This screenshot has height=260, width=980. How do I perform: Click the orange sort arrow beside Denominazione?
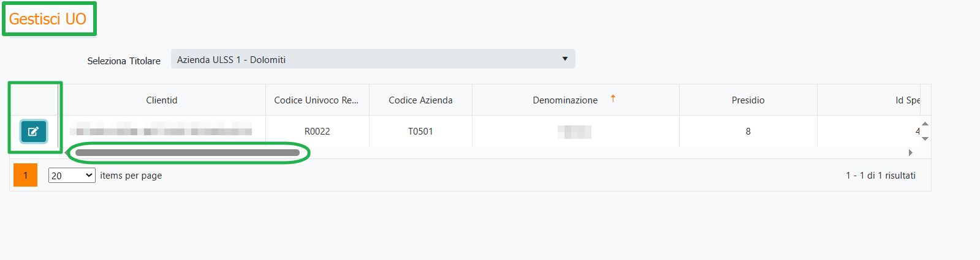613,98
